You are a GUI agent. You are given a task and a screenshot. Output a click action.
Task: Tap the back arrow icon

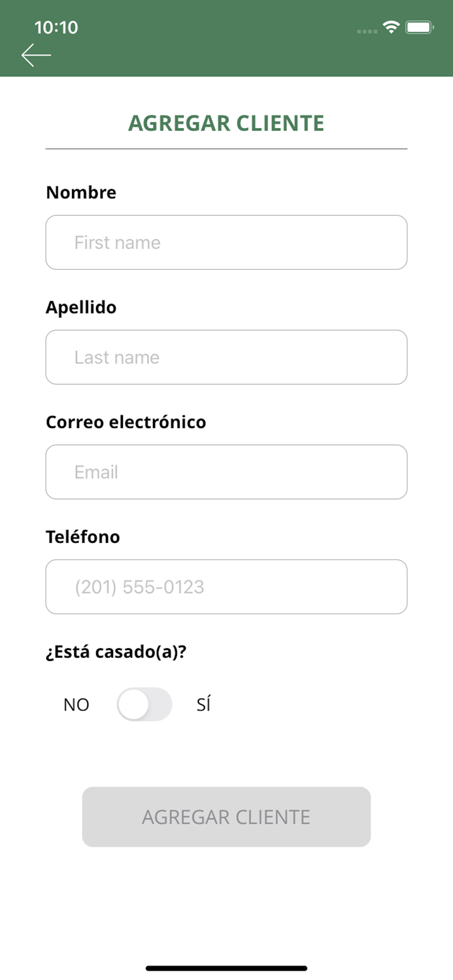pyautogui.click(x=36, y=56)
